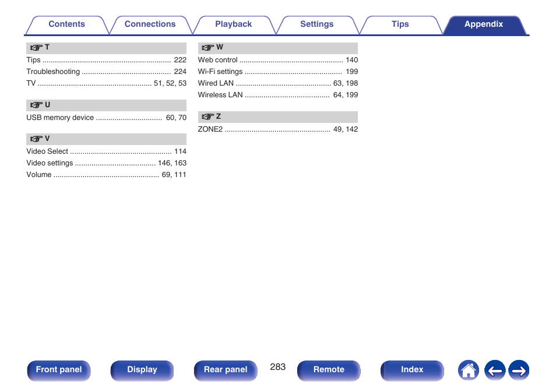Open Wireless LAN page 64

point(337,95)
